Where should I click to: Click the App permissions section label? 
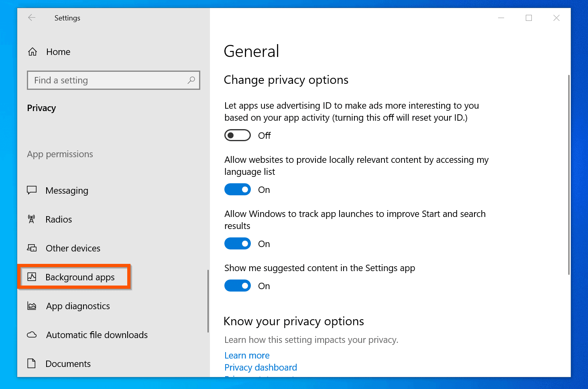coord(60,154)
